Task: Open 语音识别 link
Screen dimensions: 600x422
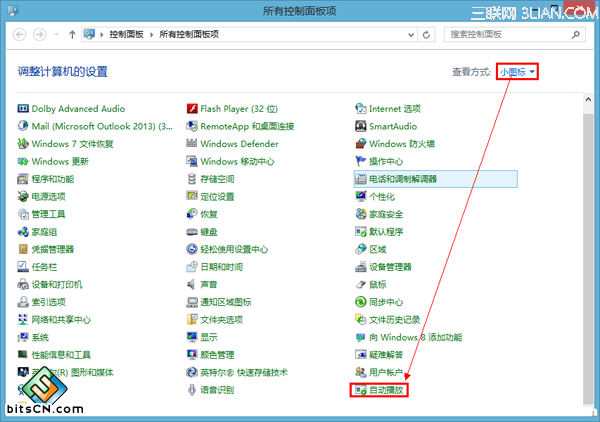Action: (217, 390)
